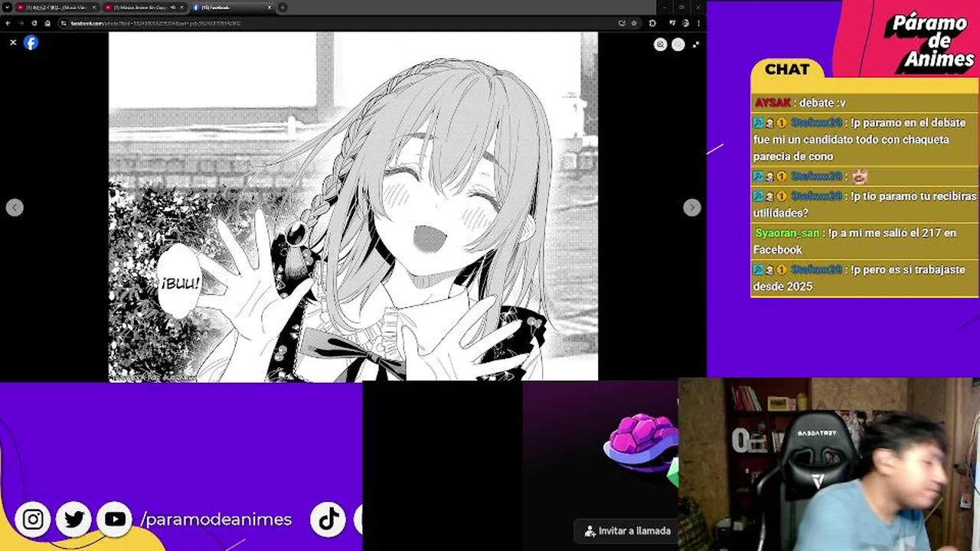Click chat message 'tu recibiras utilidades?'

(x=864, y=204)
